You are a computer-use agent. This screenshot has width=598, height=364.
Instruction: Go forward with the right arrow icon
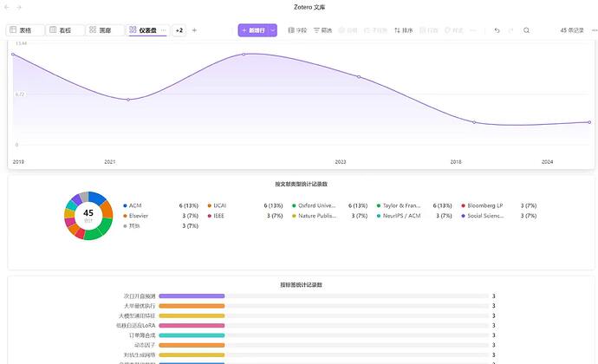coord(19,7)
